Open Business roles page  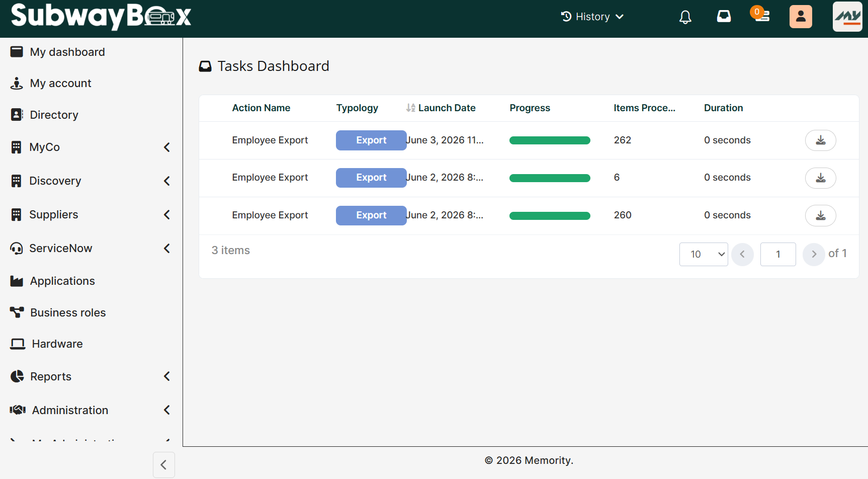point(68,312)
